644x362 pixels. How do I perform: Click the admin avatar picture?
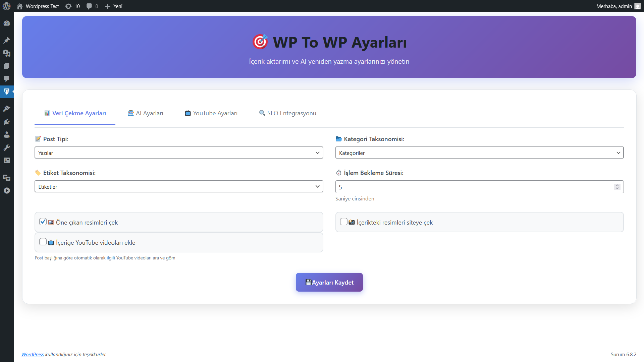tap(638, 6)
